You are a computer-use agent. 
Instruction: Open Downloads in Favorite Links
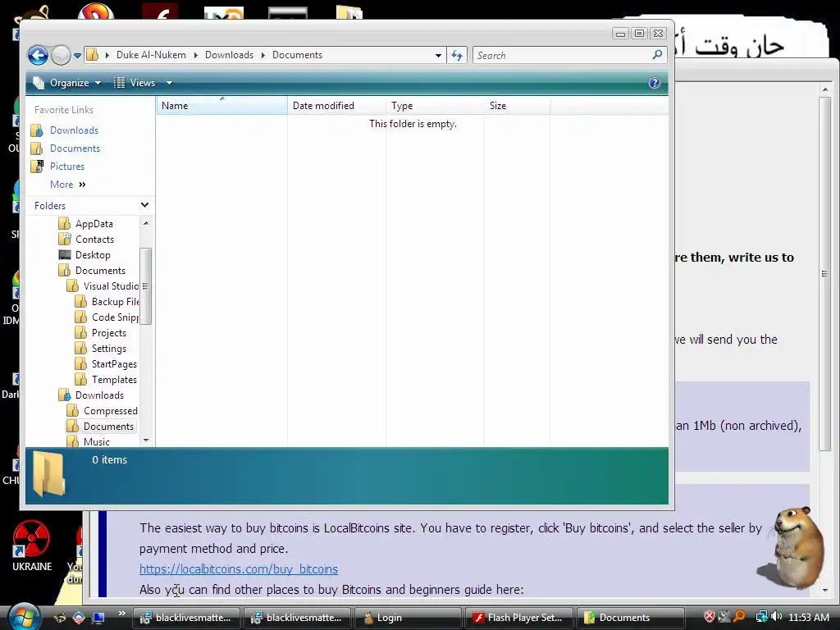[74, 130]
